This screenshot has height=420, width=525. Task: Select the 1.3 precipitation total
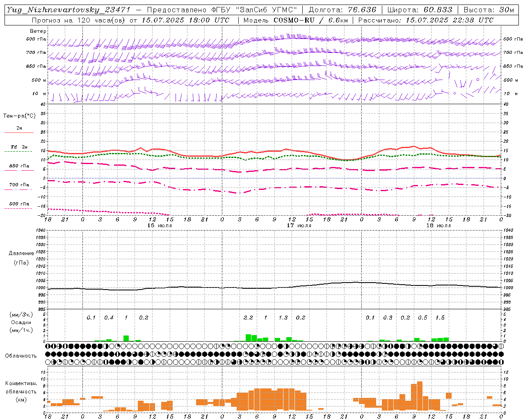coord(283,317)
